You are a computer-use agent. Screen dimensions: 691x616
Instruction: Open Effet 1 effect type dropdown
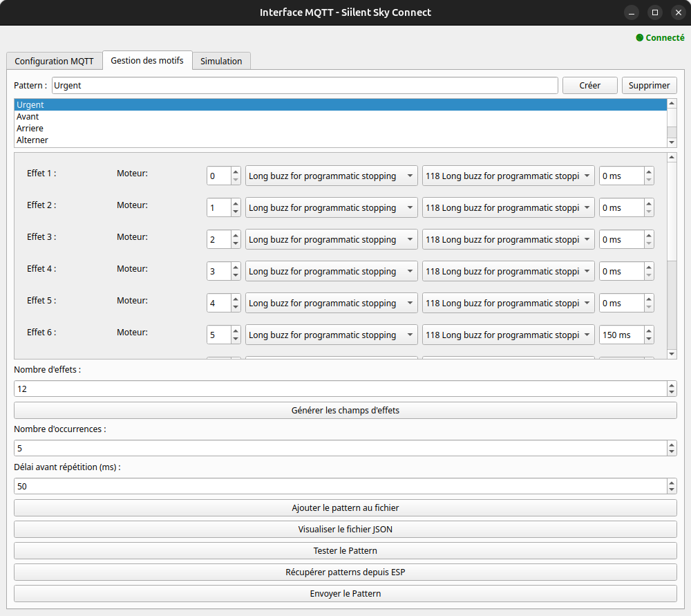coord(331,176)
